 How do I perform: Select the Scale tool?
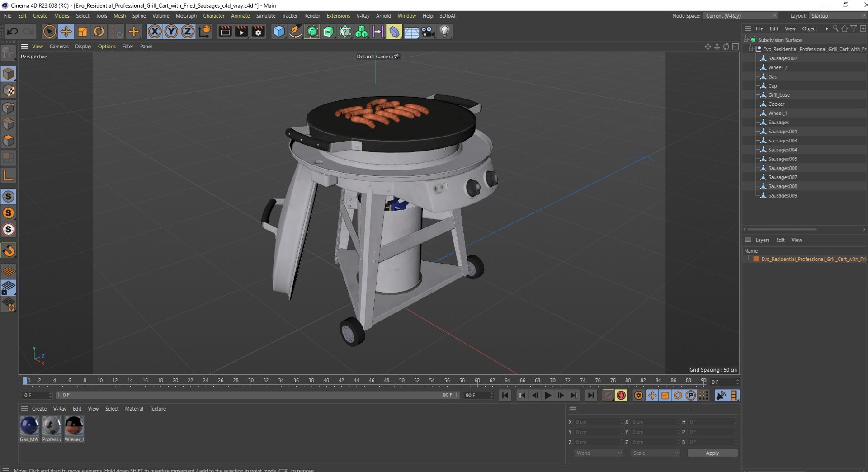click(x=82, y=31)
